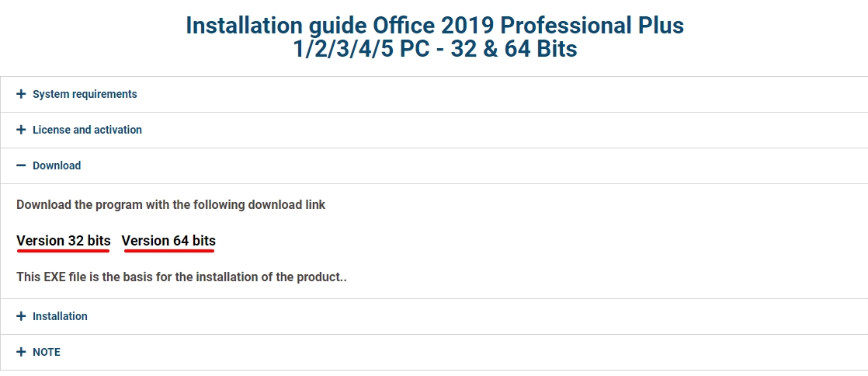Screen dimensions: 868x376
Task: Open the Installation accordion label
Action: tap(60, 316)
